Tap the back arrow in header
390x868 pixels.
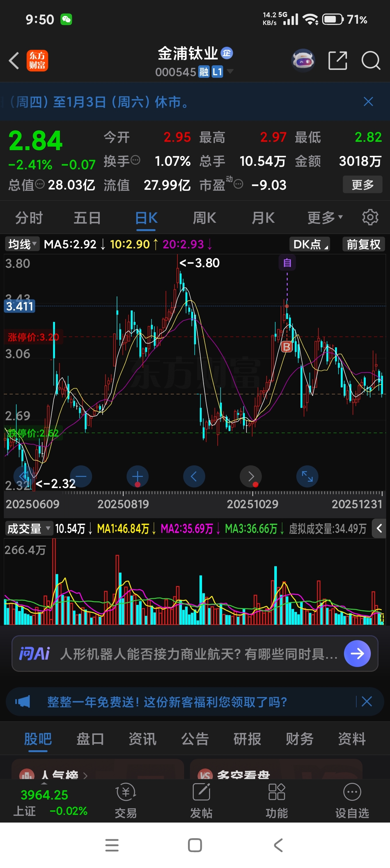(x=14, y=61)
